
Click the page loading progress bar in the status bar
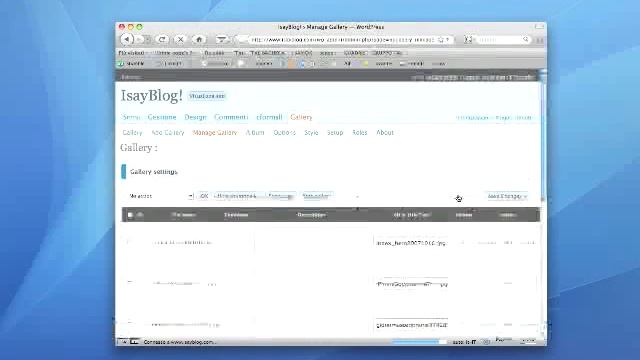tap(420, 342)
